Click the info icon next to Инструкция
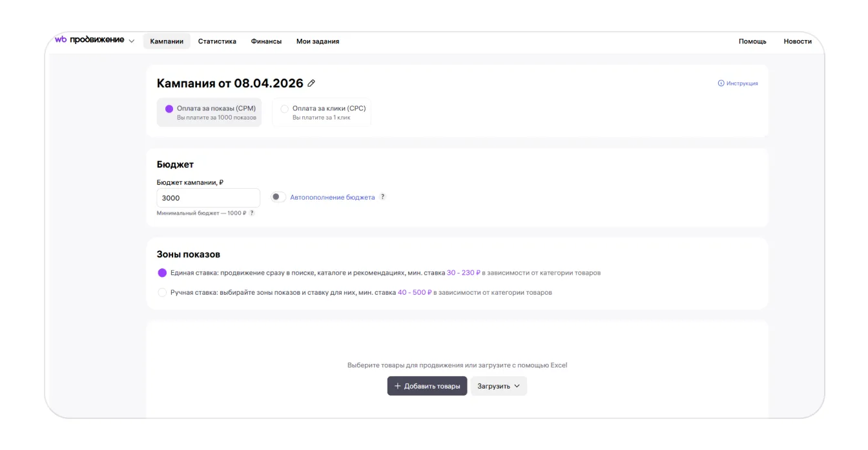Viewport: 868px width, 450px height. coord(721,83)
